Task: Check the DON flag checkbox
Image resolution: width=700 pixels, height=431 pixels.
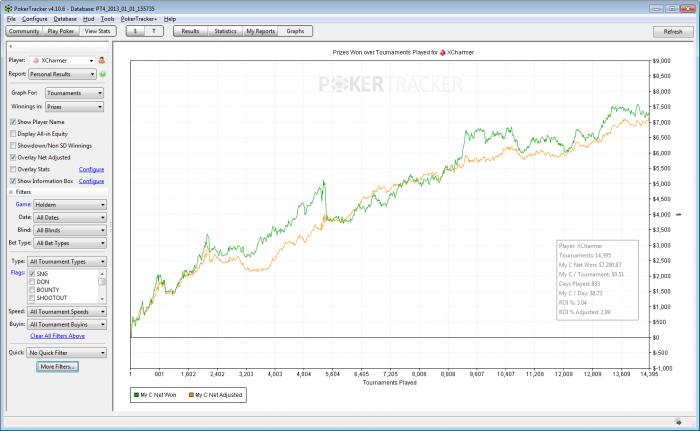Action: [x=32, y=282]
